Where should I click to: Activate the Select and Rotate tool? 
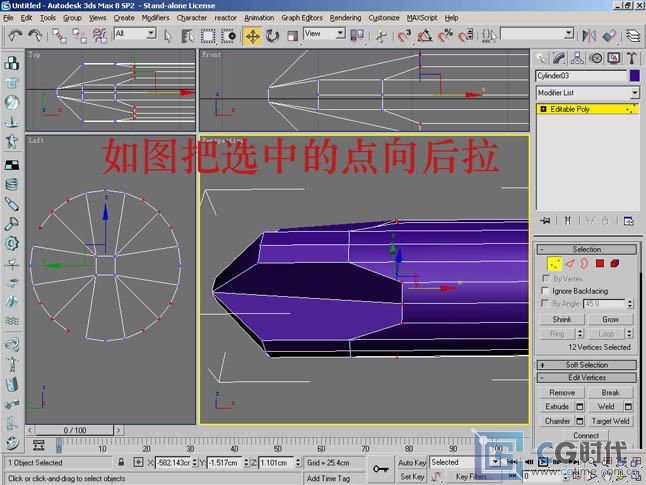272,36
